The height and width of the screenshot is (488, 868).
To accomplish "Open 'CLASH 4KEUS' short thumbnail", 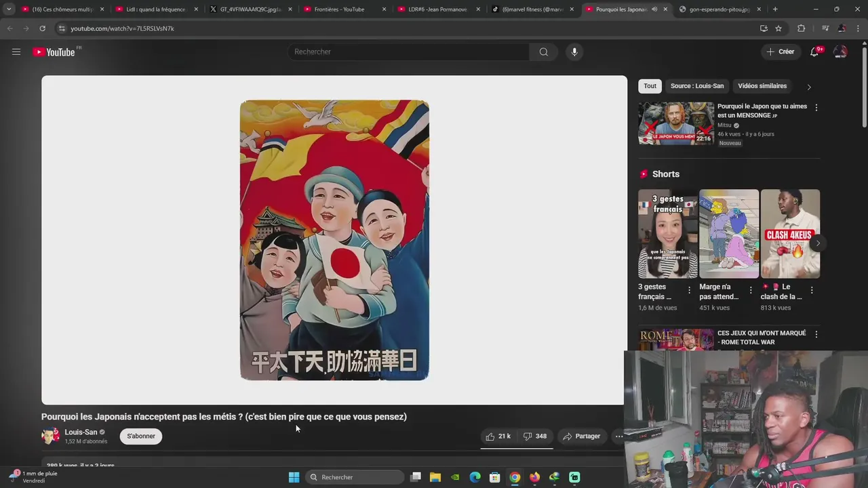I will pos(790,234).
